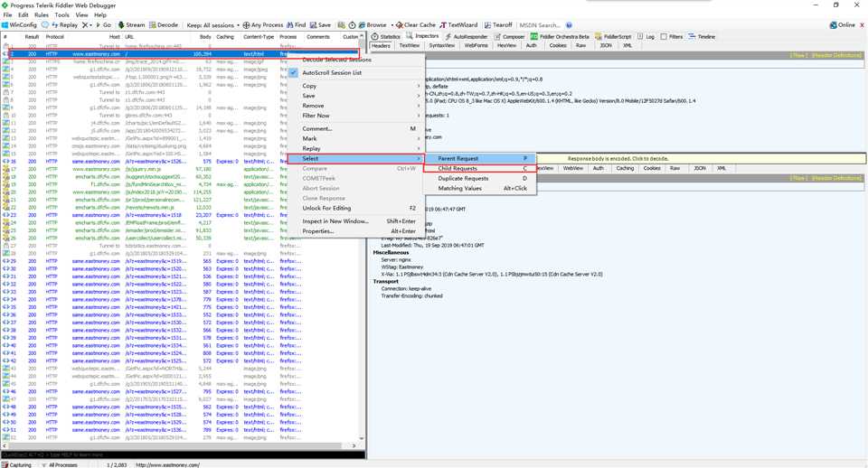Screen dimensions: 868x468
Task: Open the View menu
Action: click(81, 15)
